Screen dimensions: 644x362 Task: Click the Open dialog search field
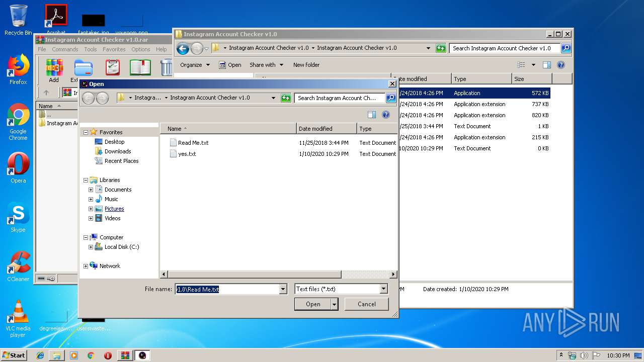(x=340, y=98)
